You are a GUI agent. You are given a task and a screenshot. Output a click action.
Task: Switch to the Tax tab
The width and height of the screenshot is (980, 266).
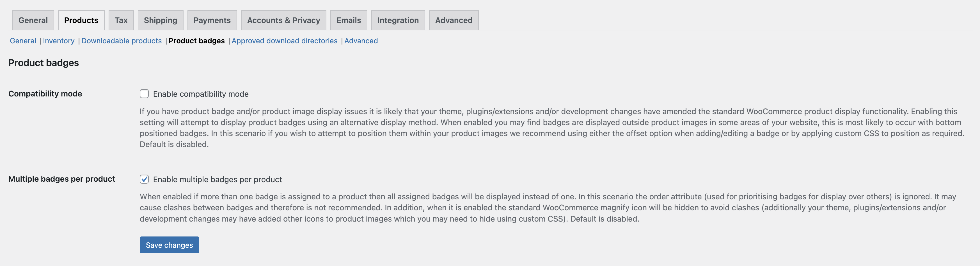(121, 20)
